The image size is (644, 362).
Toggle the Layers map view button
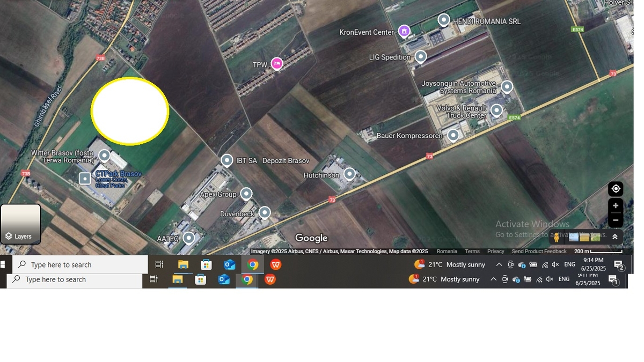21,224
